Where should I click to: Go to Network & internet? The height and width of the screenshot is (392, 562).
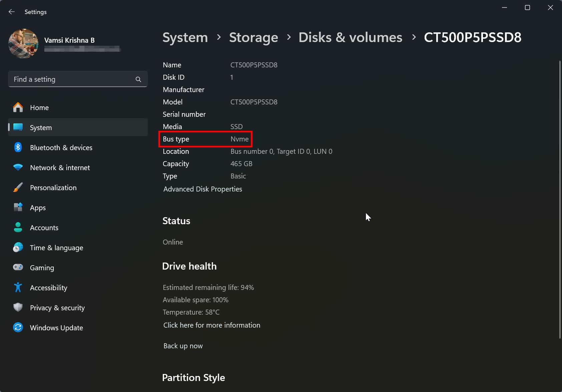(78, 167)
